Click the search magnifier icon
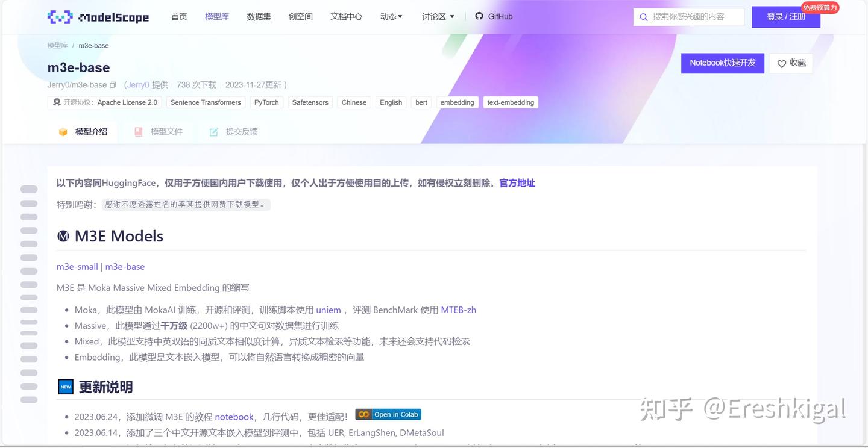Viewport: 868px width, 448px height. (643, 17)
